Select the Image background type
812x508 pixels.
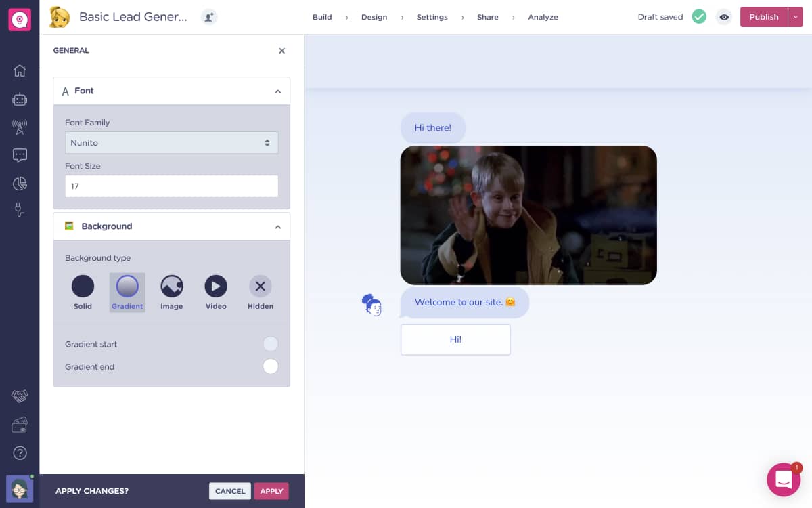tap(172, 293)
